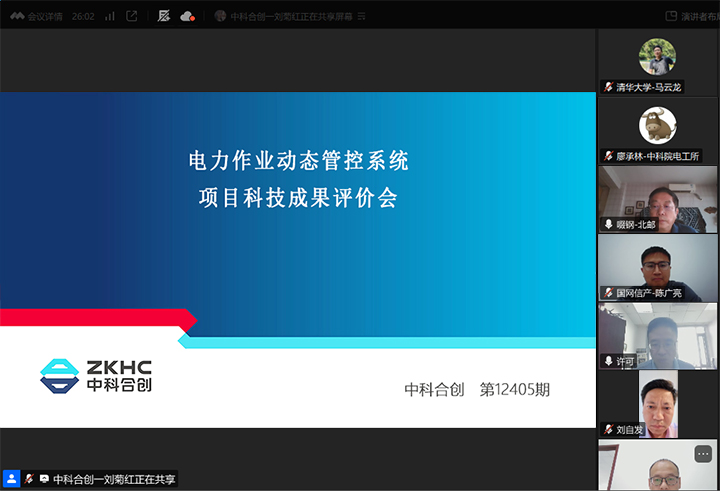Click the muted mic of 清华大学-马云龙

(608, 87)
